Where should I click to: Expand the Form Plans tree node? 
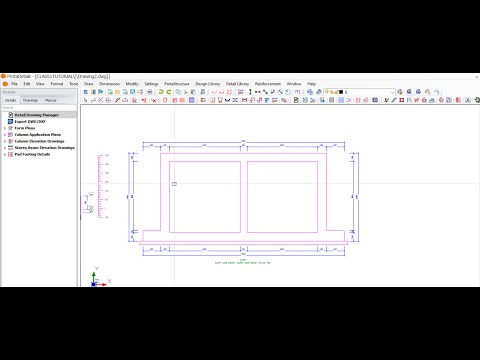click(5, 128)
